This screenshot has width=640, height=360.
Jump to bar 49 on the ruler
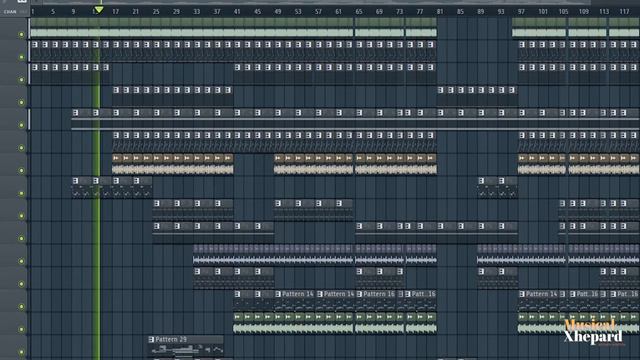click(x=278, y=11)
